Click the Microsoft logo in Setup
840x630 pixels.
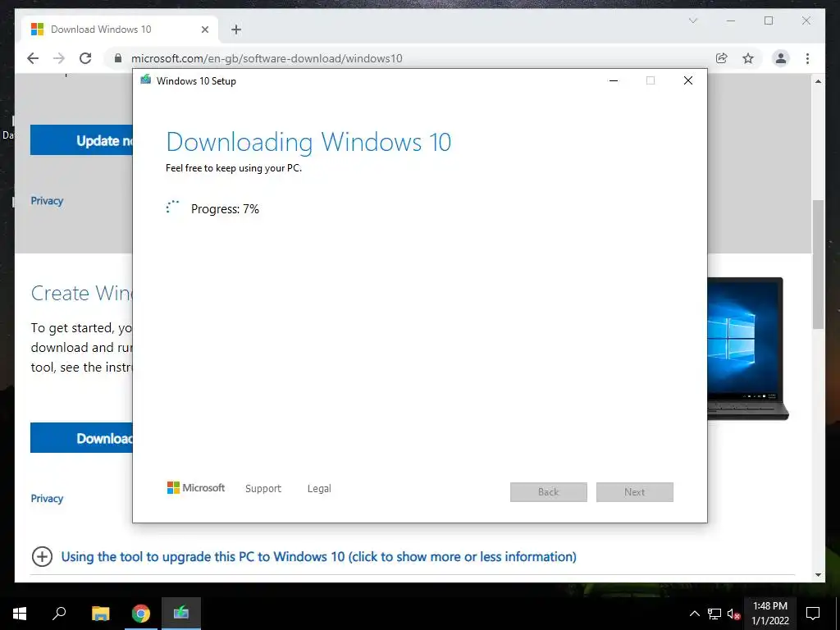click(196, 487)
